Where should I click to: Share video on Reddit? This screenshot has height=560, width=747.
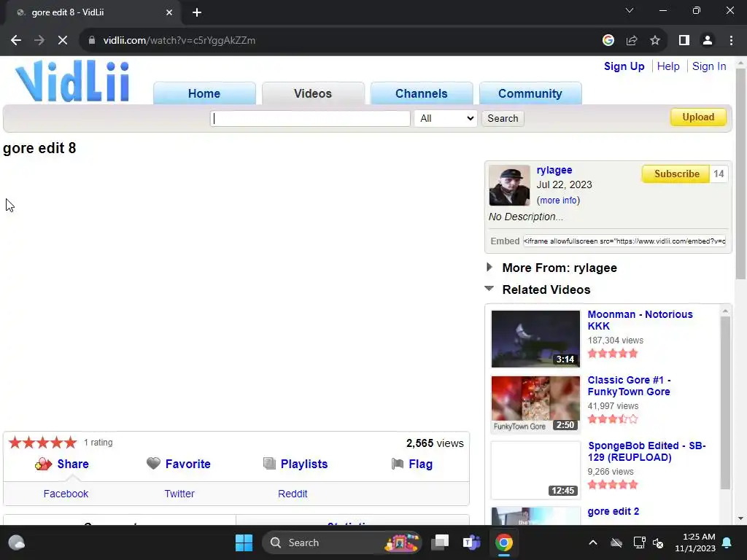coord(293,494)
